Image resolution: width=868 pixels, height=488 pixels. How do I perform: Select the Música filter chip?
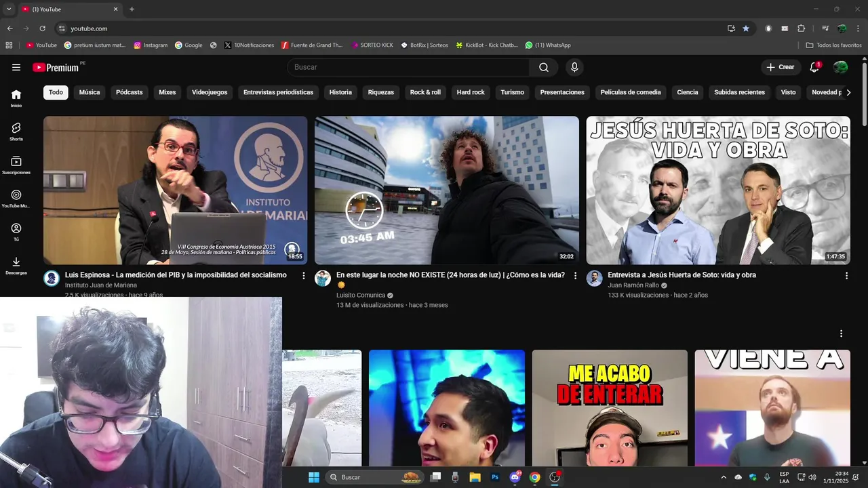pyautogui.click(x=90, y=92)
